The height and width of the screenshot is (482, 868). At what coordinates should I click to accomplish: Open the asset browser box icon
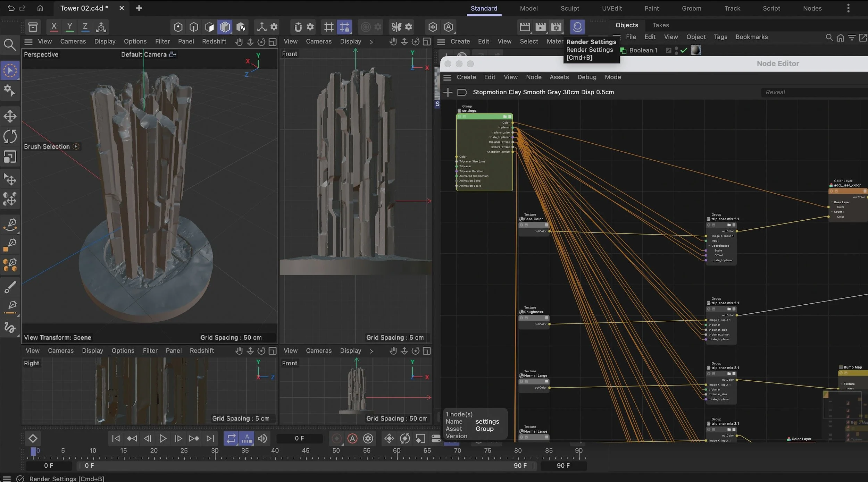[33, 27]
